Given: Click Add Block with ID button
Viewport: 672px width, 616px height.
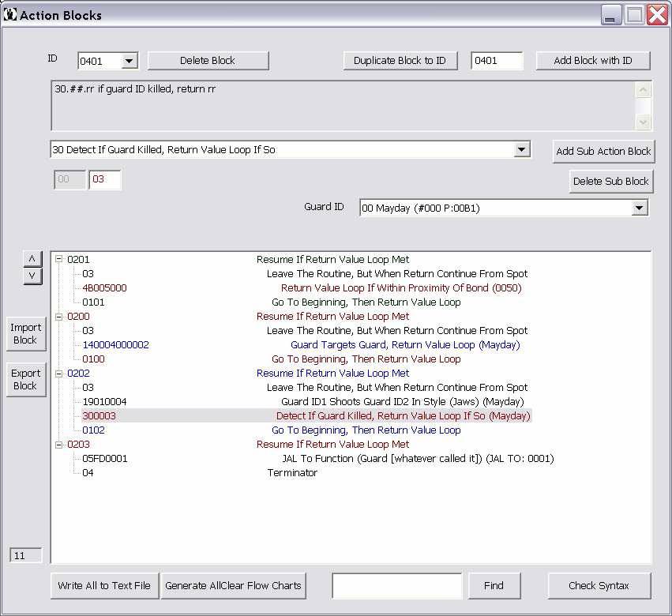Looking at the screenshot, I should click(x=593, y=61).
